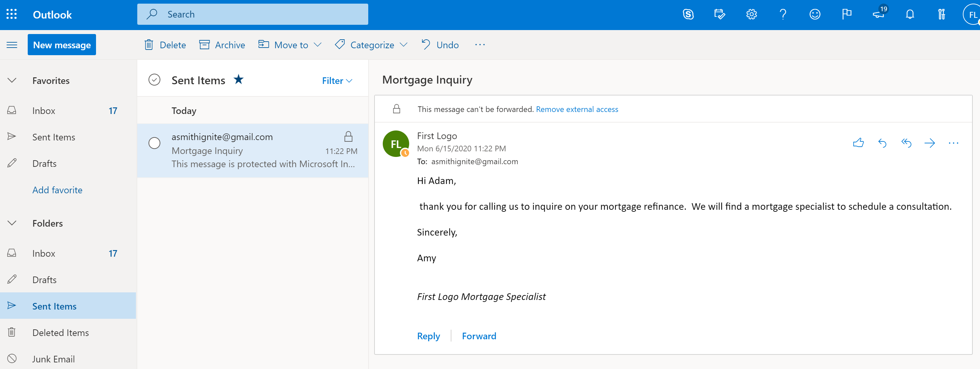Image resolution: width=980 pixels, height=369 pixels.
Task: Click the New message button
Action: (x=61, y=44)
